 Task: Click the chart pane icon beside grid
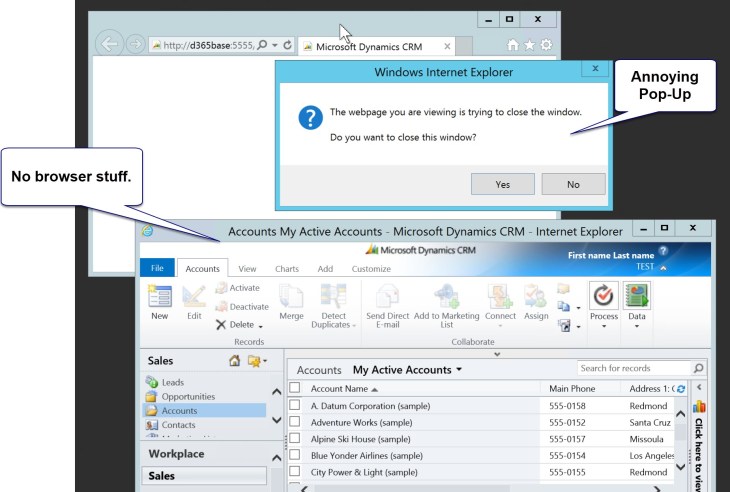[699, 407]
